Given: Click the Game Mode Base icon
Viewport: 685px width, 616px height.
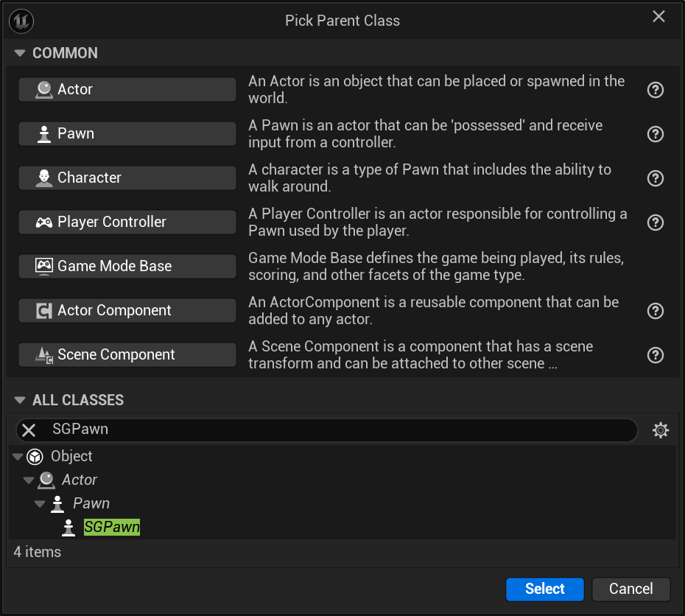Looking at the screenshot, I should pyautogui.click(x=44, y=266).
